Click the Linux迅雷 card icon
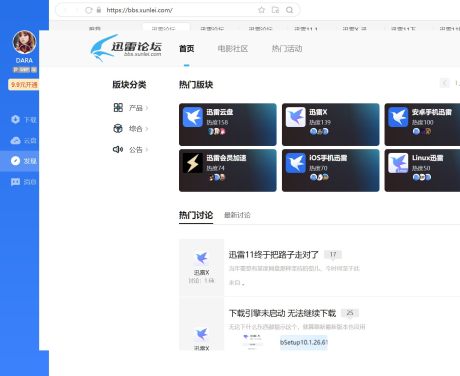Viewport: 460px width, 376px height. (x=398, y=163)
